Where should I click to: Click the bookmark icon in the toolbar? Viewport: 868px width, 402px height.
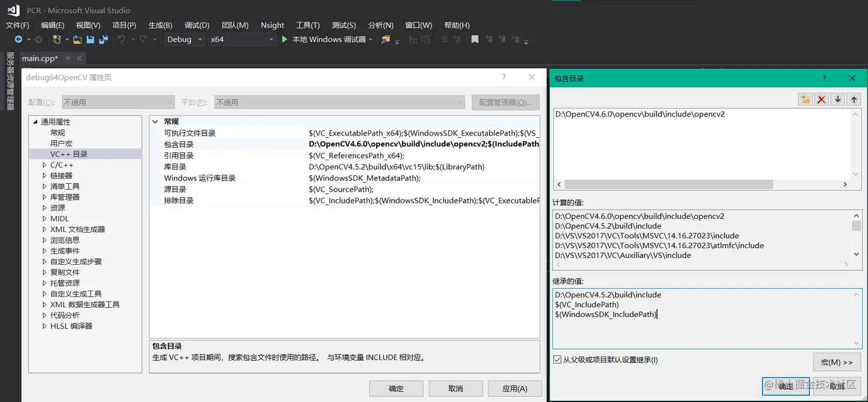[475, 39]
